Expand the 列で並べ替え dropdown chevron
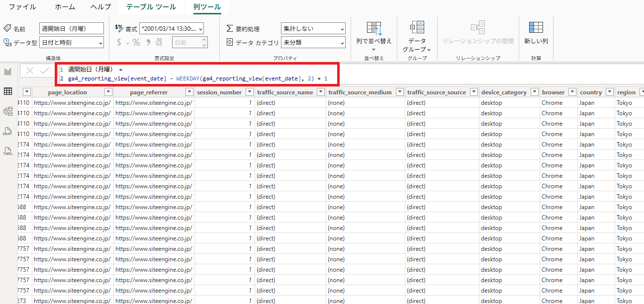 pos(374,50)
